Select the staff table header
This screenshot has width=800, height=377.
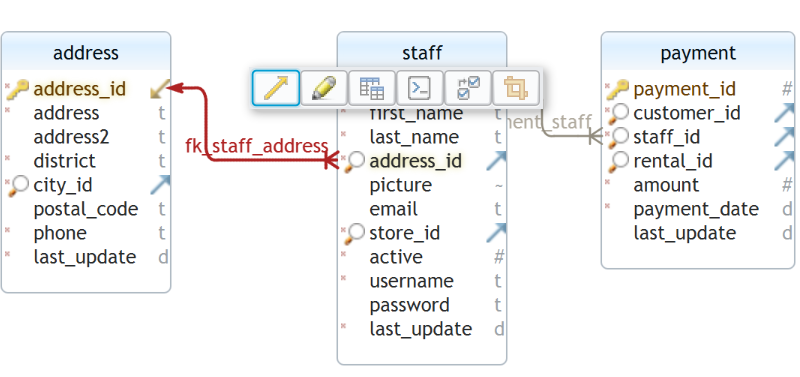point(422,53)
